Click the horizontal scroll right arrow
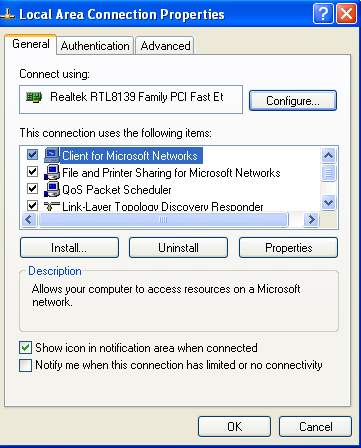 [311, 219]
